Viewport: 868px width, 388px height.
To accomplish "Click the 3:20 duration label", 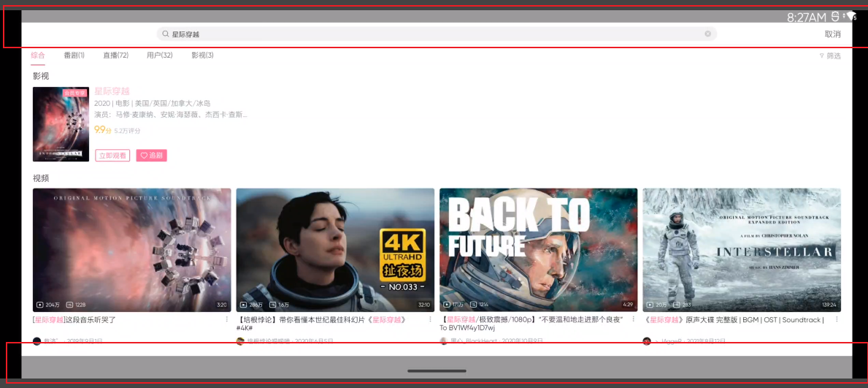I will [x=222, y=305].
